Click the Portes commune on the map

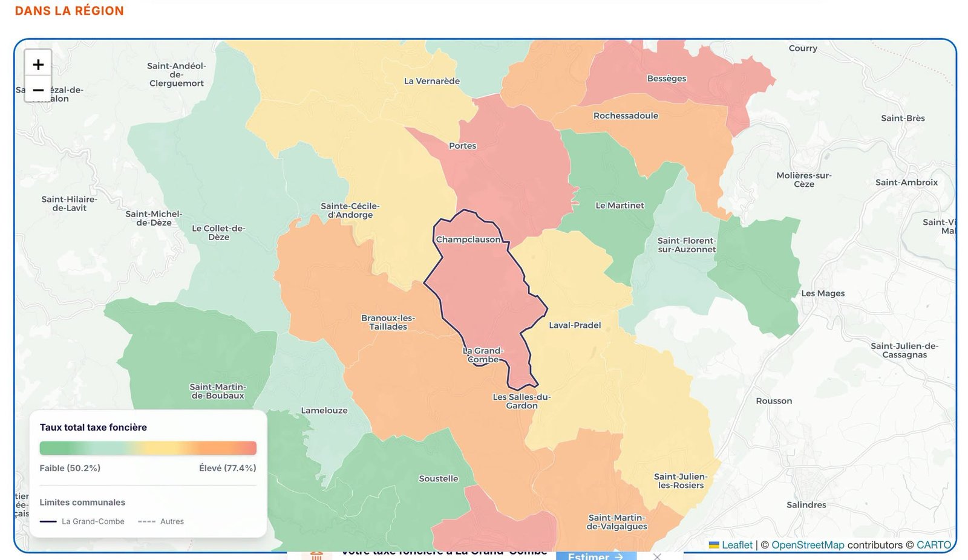[x=462, y=146]
